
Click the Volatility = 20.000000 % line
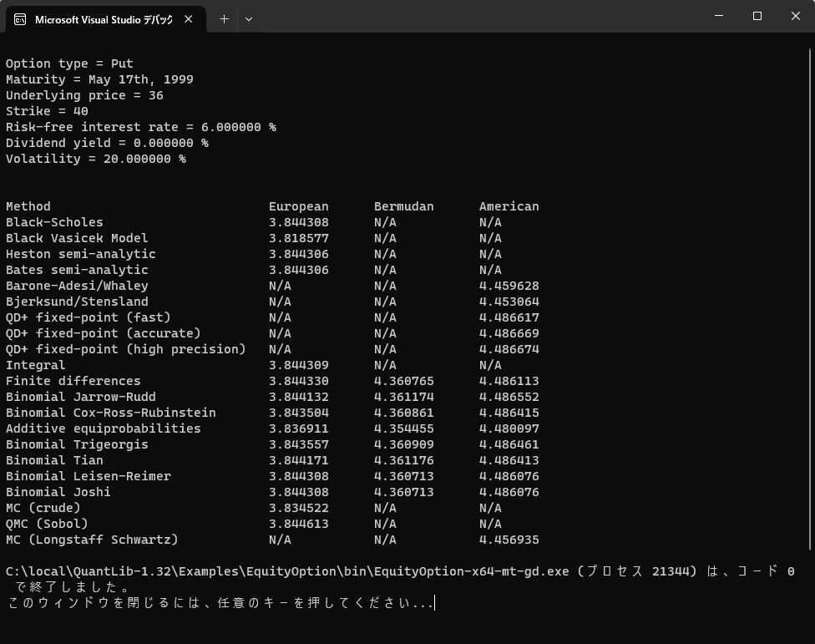coord(96,159)
